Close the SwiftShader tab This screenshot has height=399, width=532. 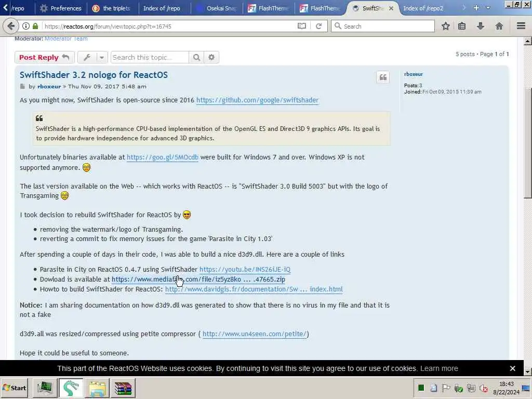[391, 8]
